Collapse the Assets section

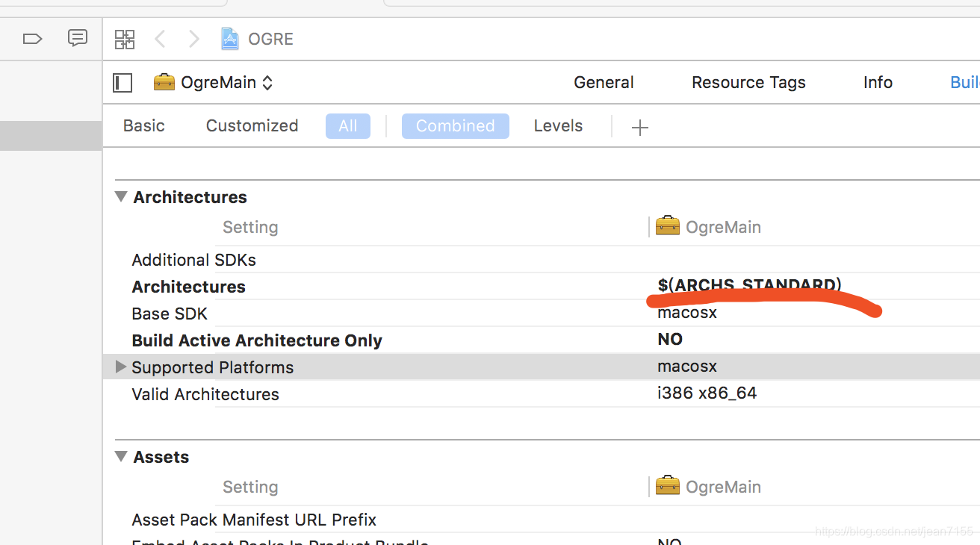click(121, 457)
